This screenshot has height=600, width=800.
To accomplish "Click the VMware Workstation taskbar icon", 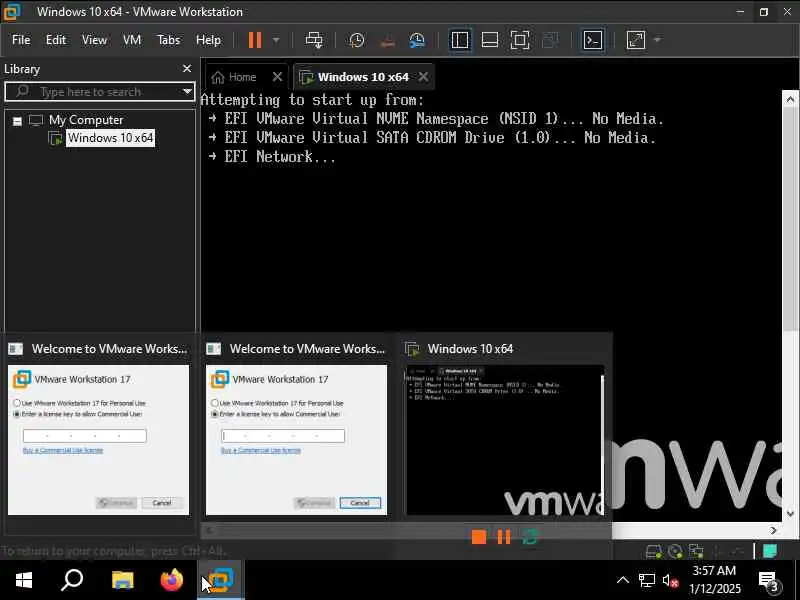I will pyautogui.click(x=220, y=580).
